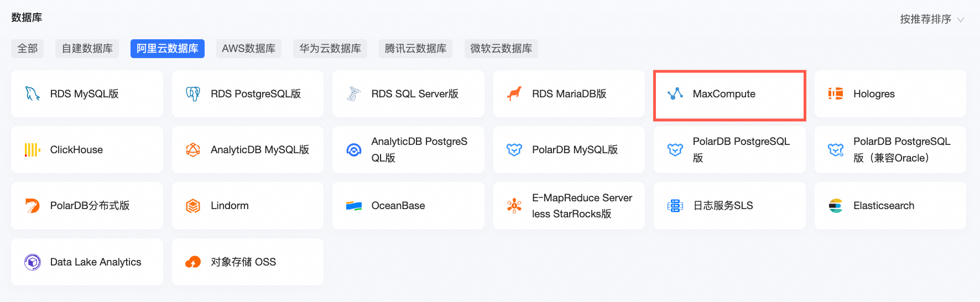Screen dimensions: 980x302
Task: Click the ClickHouse yellow bars icon
Action: coord(33,150)
